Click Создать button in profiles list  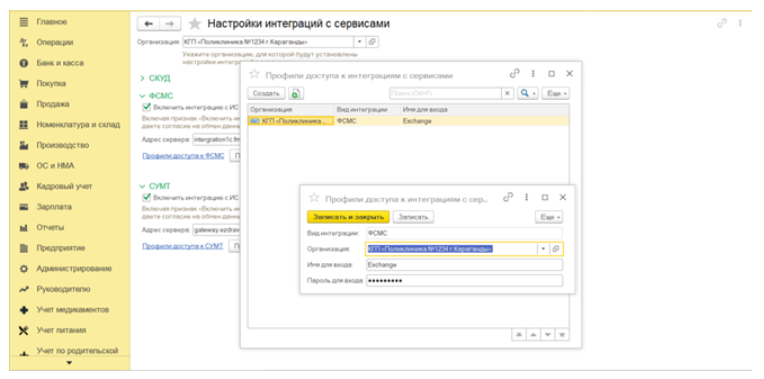[x=267, y=93]
